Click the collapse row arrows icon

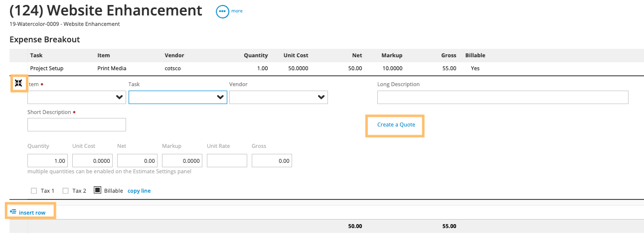pos(18,83)
